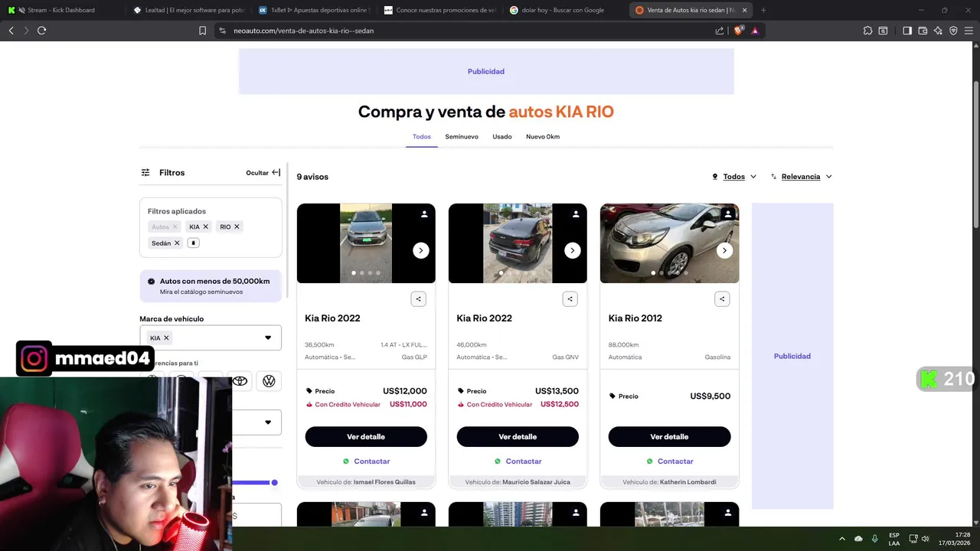Switch to the Seminuevo tab
This screenshot has height=551, width=980.
pyautogui.click(x=462, y=137)
